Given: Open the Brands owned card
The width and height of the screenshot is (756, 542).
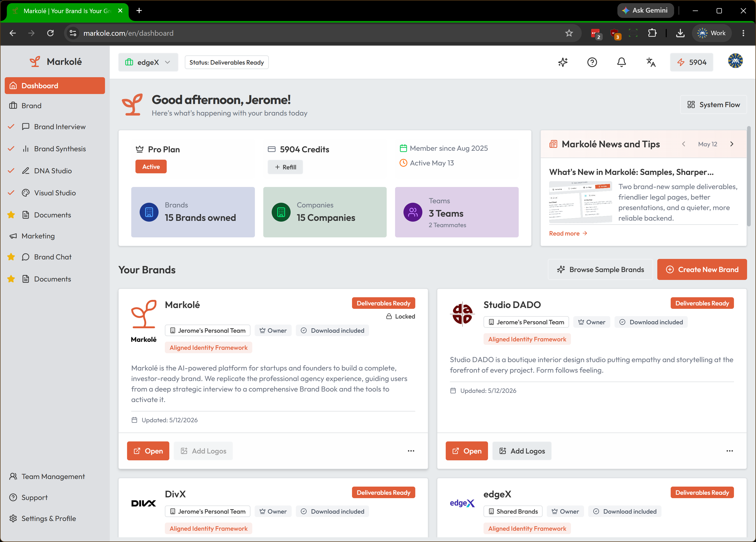Looking at the screenshot, I should [x=193, y=212].
